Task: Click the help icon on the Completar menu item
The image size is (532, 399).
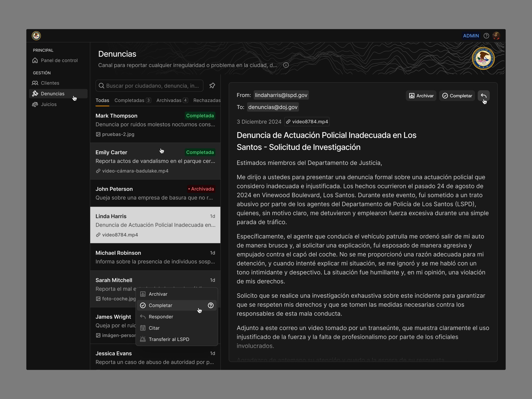Action: 211,306
